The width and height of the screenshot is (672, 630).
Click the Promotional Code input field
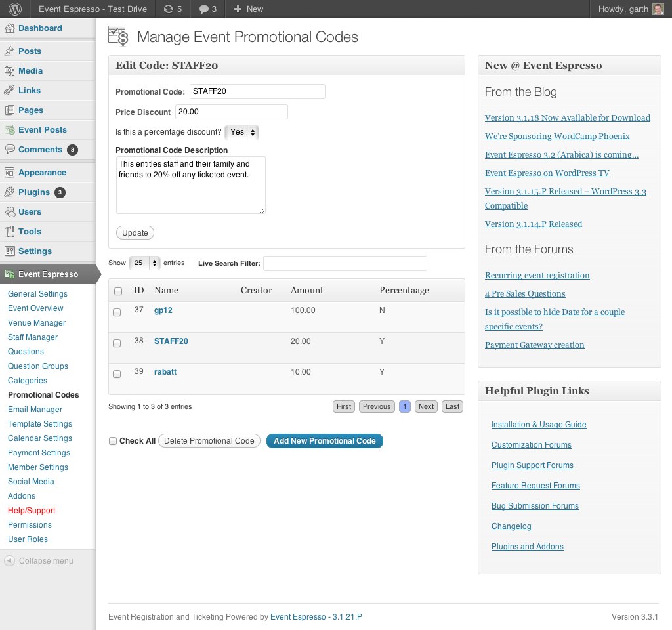pos(257,91)
